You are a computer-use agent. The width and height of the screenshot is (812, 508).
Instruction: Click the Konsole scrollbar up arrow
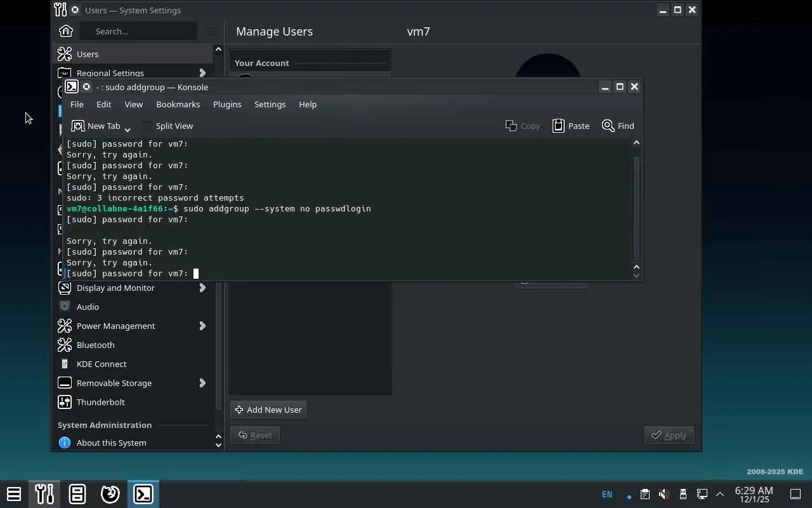point(636,143)
